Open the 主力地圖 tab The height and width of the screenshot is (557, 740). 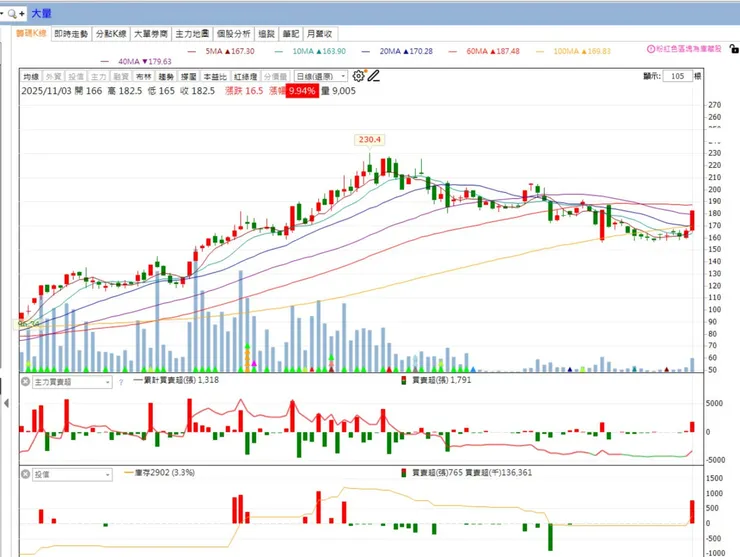(192, 34)
